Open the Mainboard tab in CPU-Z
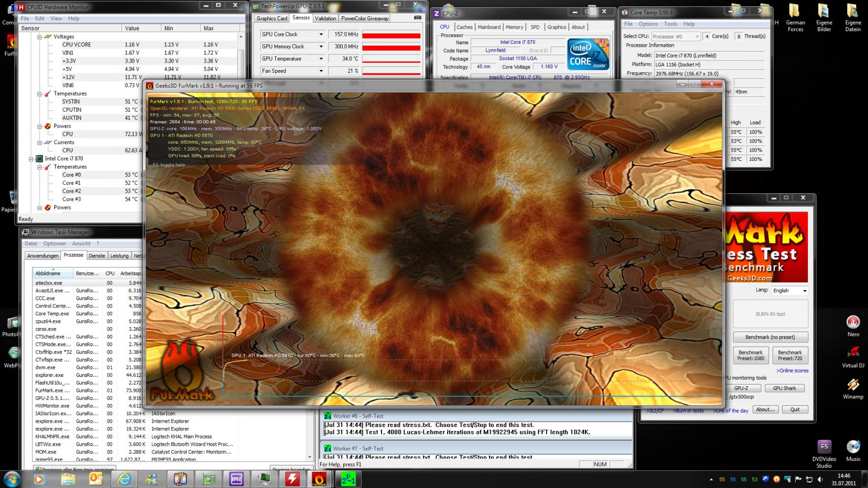868x488 pixels. click(489, 27)
